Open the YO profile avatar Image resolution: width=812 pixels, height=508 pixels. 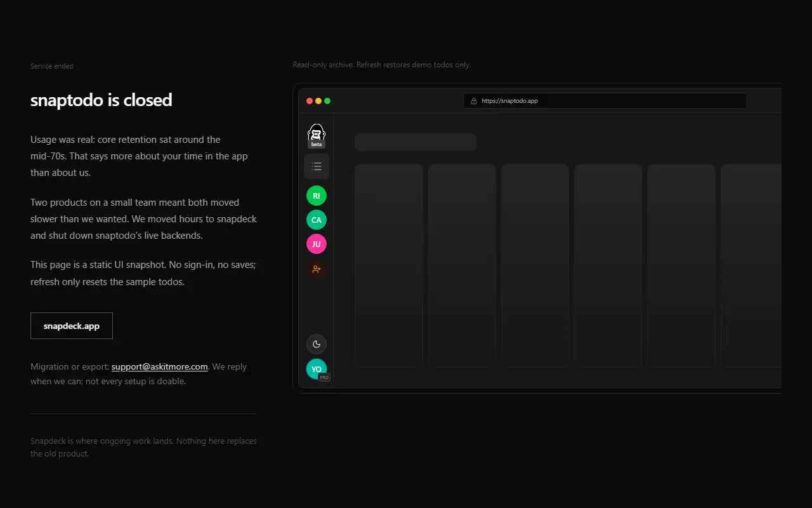click(317, 369)
